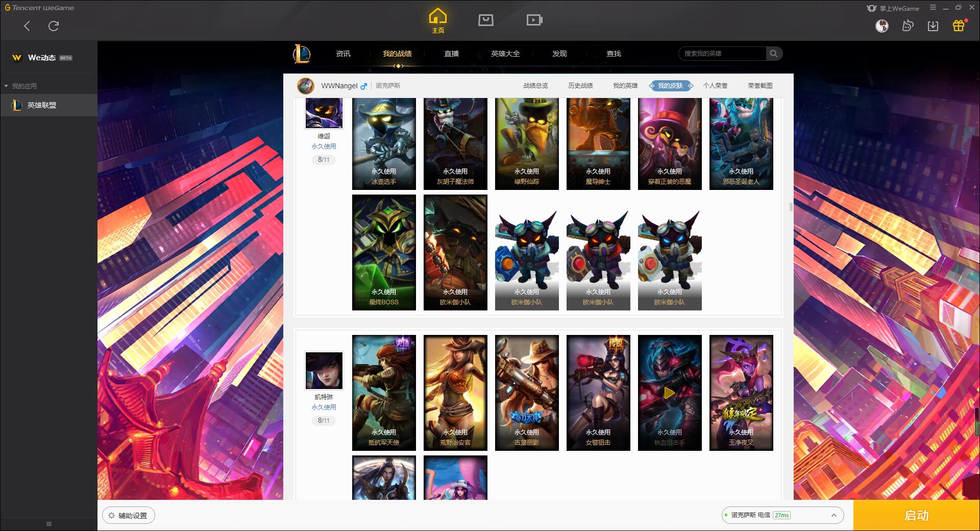Open the video live icon in top bar
The image size is (980, 531).
(x=534, y=20)
